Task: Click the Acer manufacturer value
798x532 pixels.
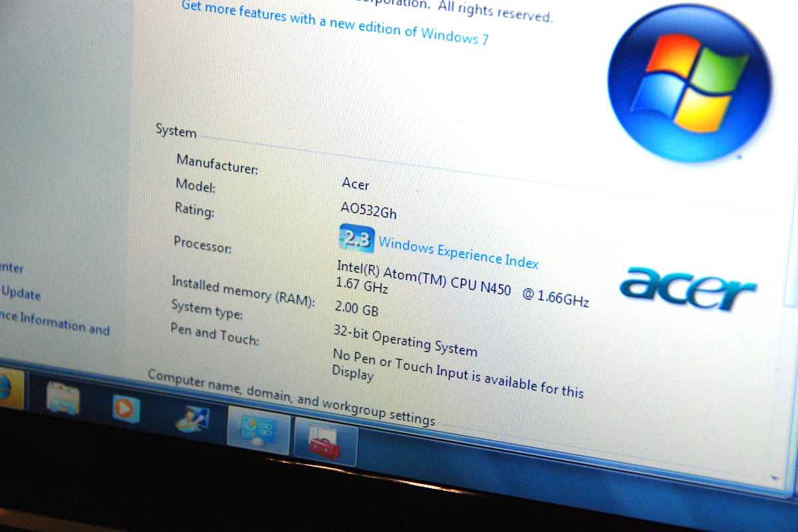Action: pyautogui.click(x=355, y=184)
